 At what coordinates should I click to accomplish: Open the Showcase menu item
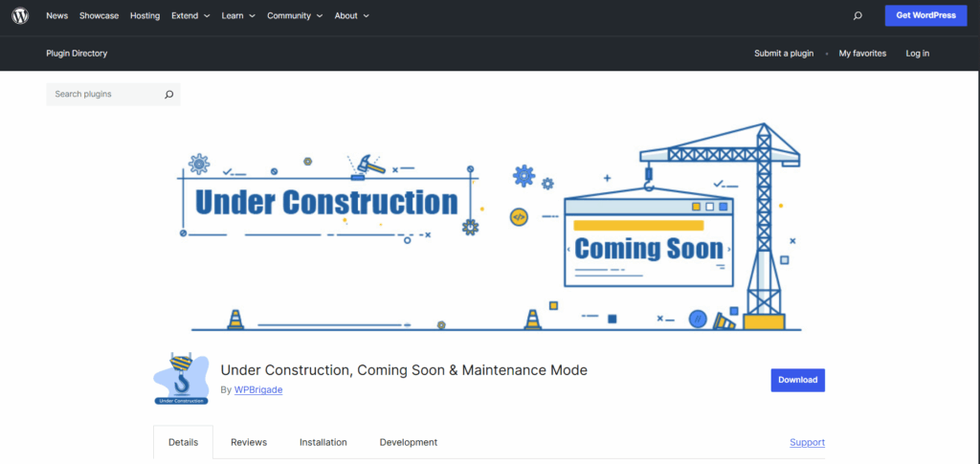pos(99,15)
